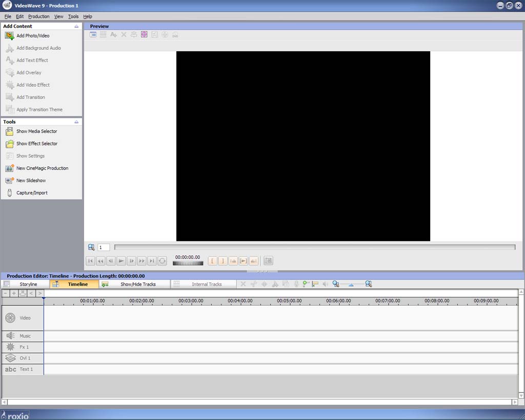The width and height of the screenshot is (525, 420).
Task: Click the Add Photo/Video icon
Action: pyautogui.click(x=9, y=35)
